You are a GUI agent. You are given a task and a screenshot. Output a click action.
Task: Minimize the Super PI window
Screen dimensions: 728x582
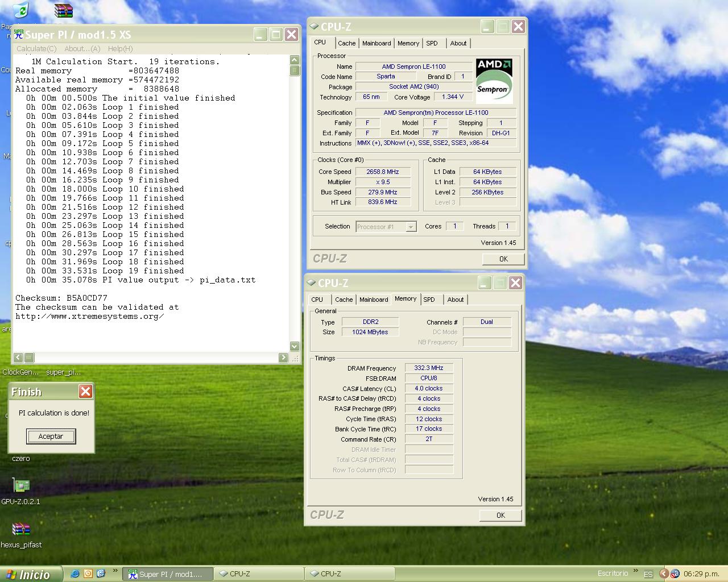[260, 35]
